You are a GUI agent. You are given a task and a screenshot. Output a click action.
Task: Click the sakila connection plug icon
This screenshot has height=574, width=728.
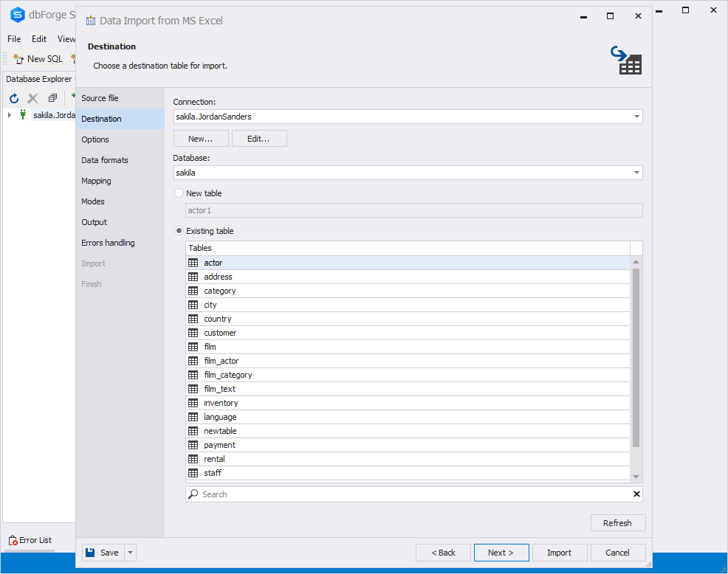pyautogui.click(x=22, y=114)
